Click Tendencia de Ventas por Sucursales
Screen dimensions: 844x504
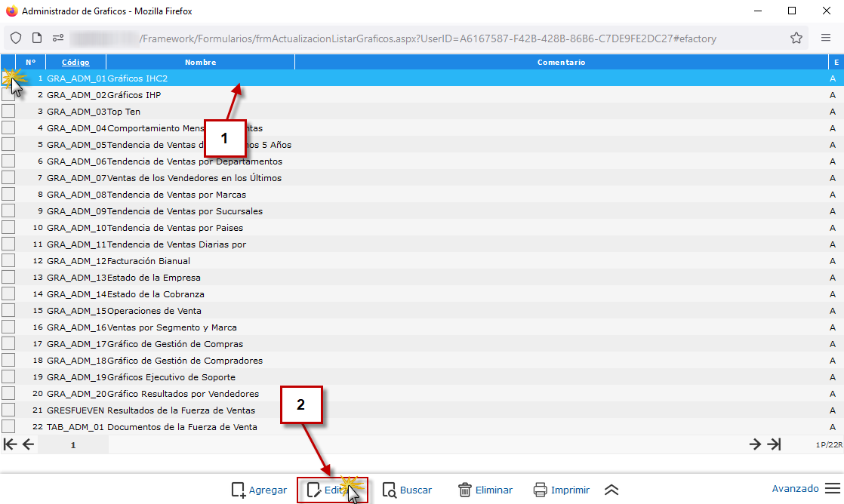(185, 211)
